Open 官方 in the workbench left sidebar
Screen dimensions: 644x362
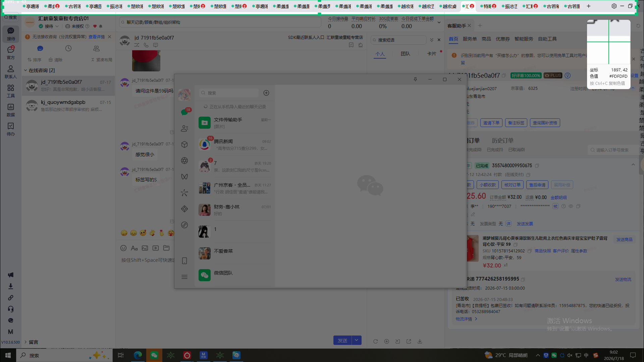(11, 53)
